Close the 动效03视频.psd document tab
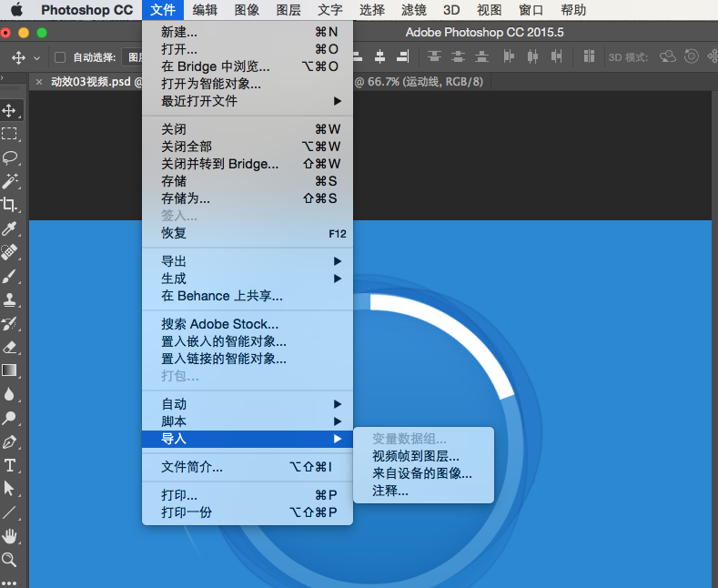Image resolution: width=718 pixels, height=588 pixels. coord(39,82)
